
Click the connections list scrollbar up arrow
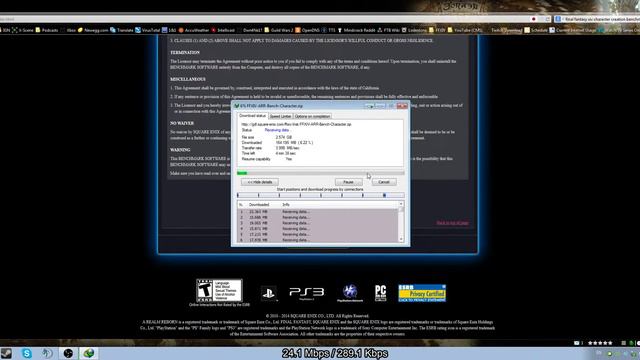(x=401, y=204)
